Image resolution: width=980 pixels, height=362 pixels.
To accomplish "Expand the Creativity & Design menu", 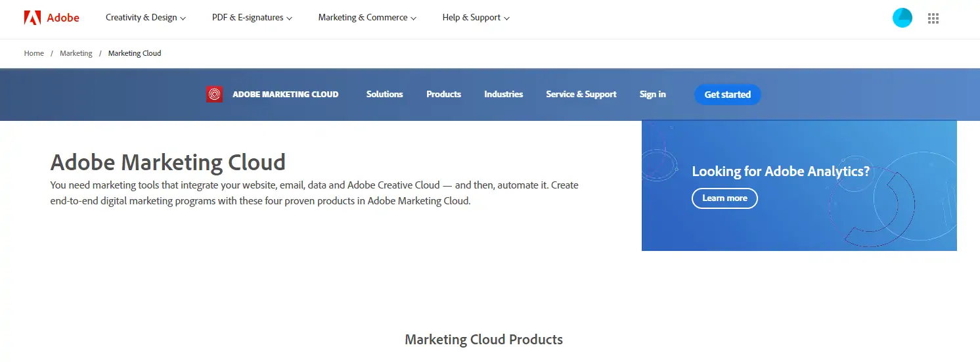I will (146, 18).
